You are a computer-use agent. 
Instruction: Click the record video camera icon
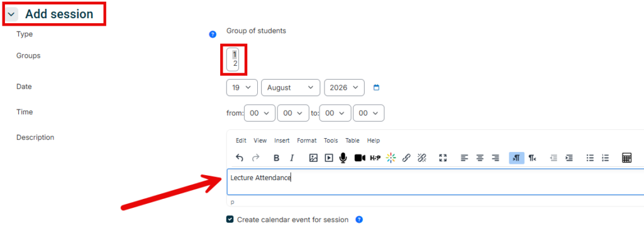[x=360, y=158]
